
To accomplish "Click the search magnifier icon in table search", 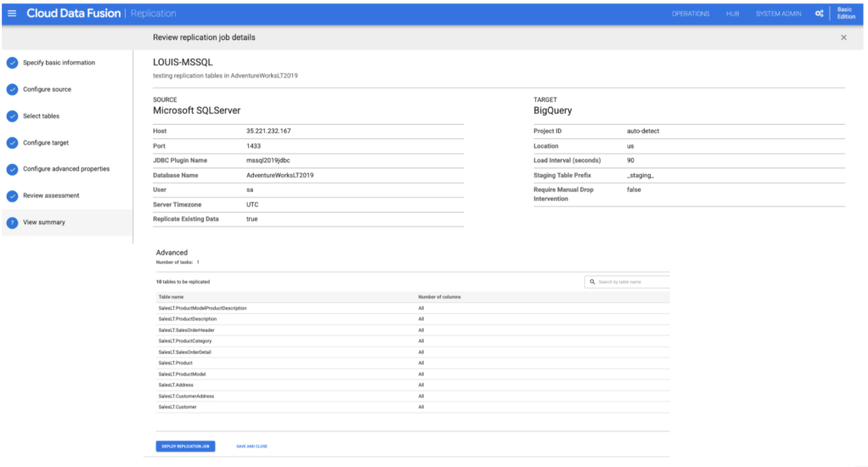I will tap(592, 281).
